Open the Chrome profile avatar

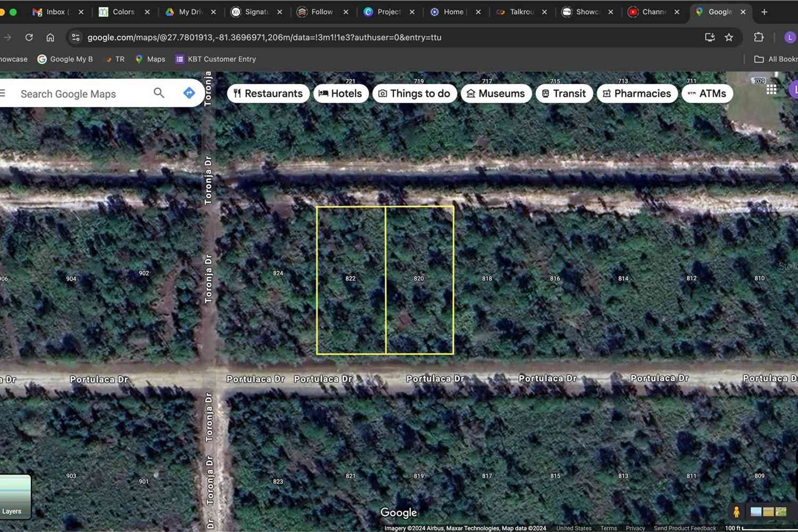[x=790, y=37]
